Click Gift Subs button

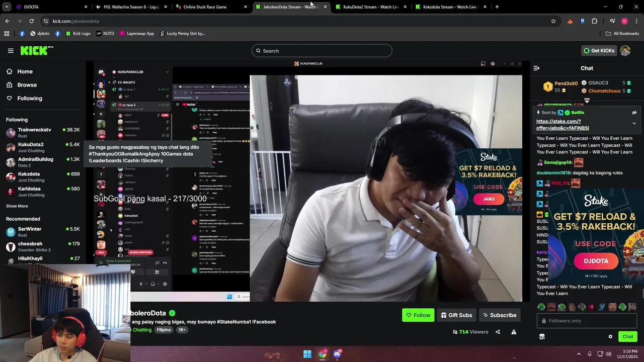[x=456, y=315]
